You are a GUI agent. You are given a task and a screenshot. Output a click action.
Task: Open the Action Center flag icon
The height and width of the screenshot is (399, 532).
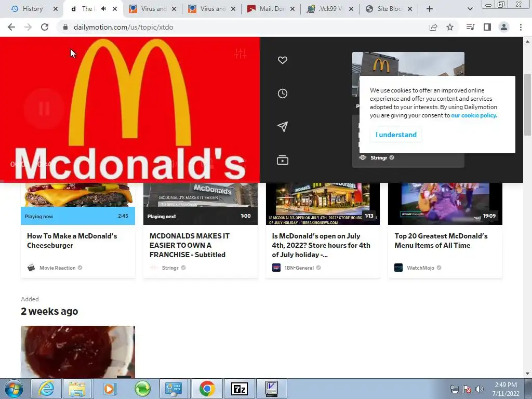click(467, 389)
